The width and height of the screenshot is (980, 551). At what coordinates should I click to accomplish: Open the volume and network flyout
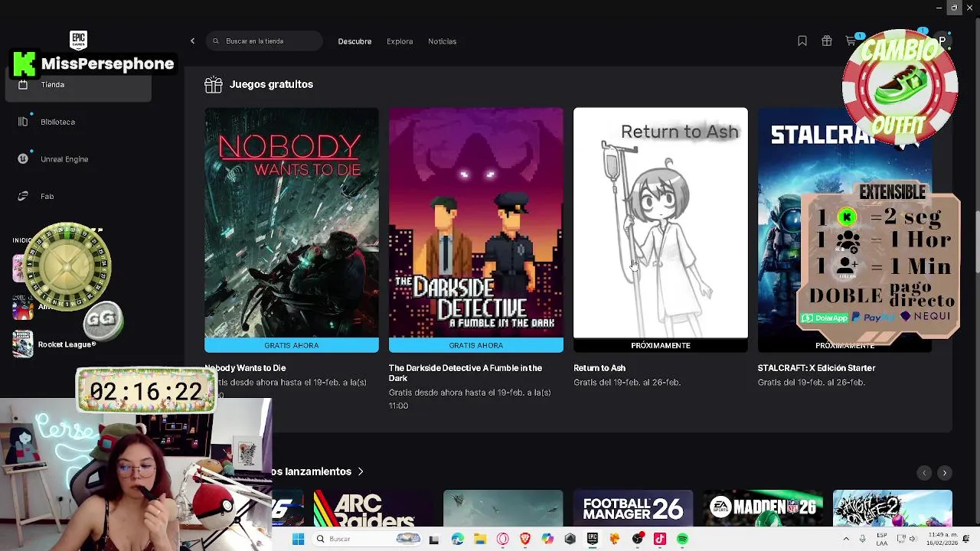coord(906,539)
